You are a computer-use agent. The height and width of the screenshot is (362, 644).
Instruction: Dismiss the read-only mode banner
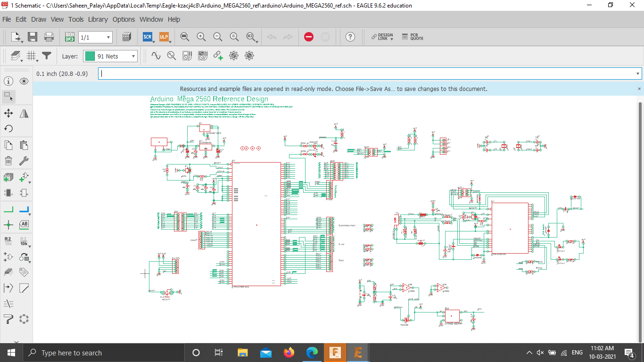639,89
